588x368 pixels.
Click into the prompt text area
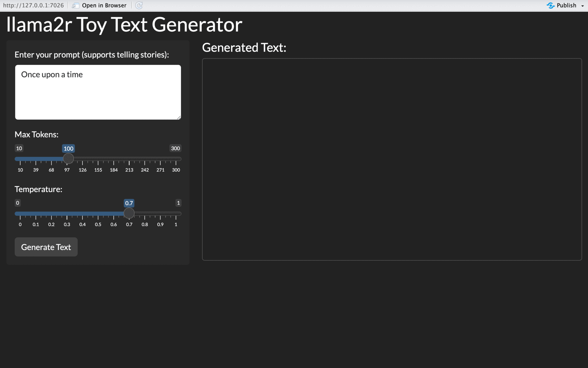98,92
